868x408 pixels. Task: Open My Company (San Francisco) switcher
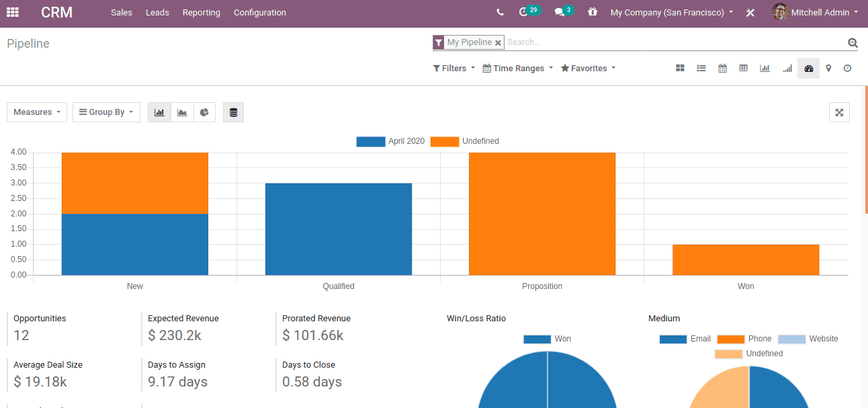pos(672,12)
